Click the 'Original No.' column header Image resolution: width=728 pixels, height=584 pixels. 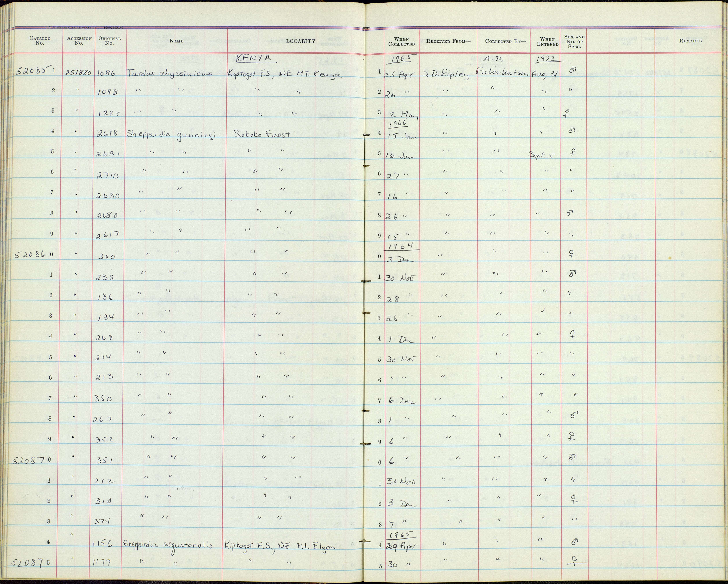click(109, 41)
